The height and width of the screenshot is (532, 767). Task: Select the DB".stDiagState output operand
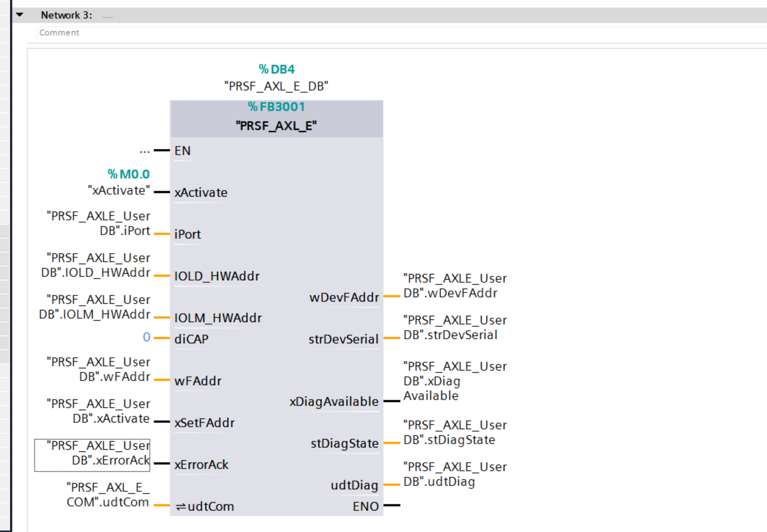pos(455,432)
